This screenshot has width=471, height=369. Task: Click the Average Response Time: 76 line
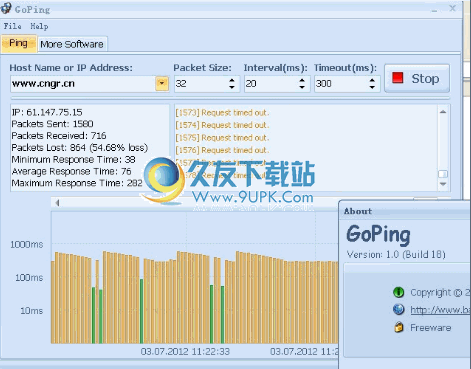coord(71,171)
